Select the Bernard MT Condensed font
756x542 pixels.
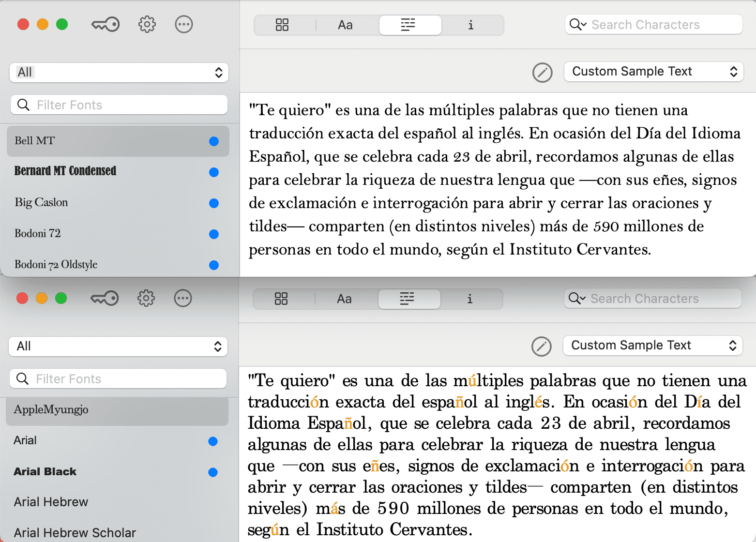coord(118,172)
